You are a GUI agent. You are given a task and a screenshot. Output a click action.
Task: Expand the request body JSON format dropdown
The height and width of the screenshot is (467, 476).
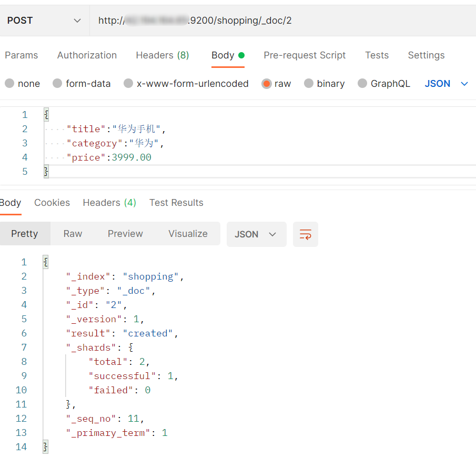click(446, 84)
